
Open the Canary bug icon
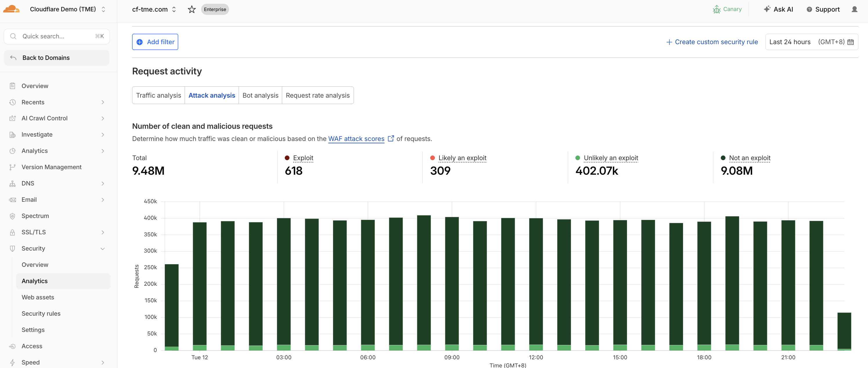pyautogui.click(x=717, y=9)
